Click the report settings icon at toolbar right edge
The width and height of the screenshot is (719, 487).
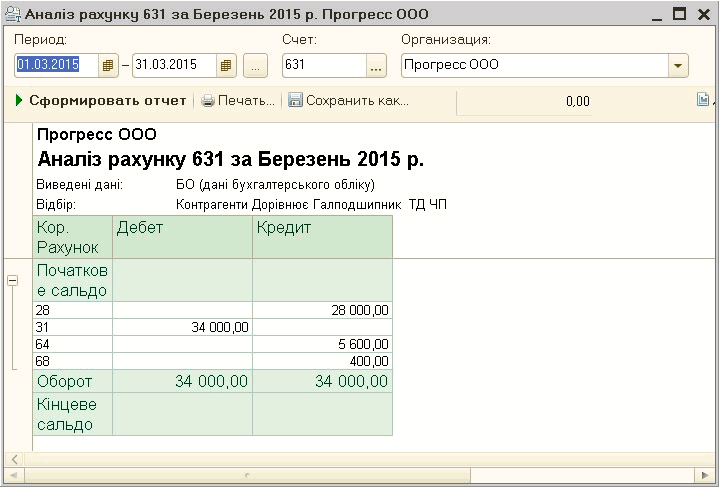tap(702, 99)
